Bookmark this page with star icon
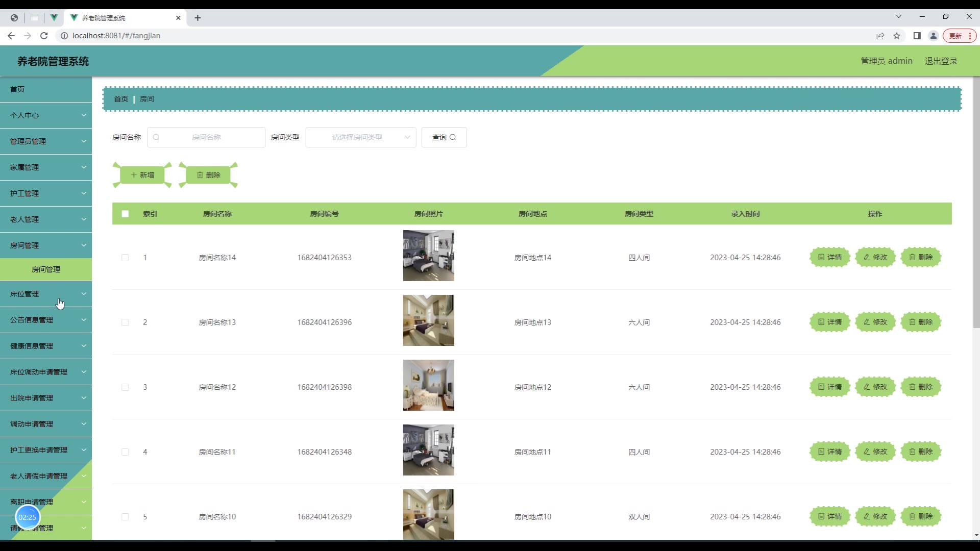The image size is (980, 551). click(x=897, y=36)
